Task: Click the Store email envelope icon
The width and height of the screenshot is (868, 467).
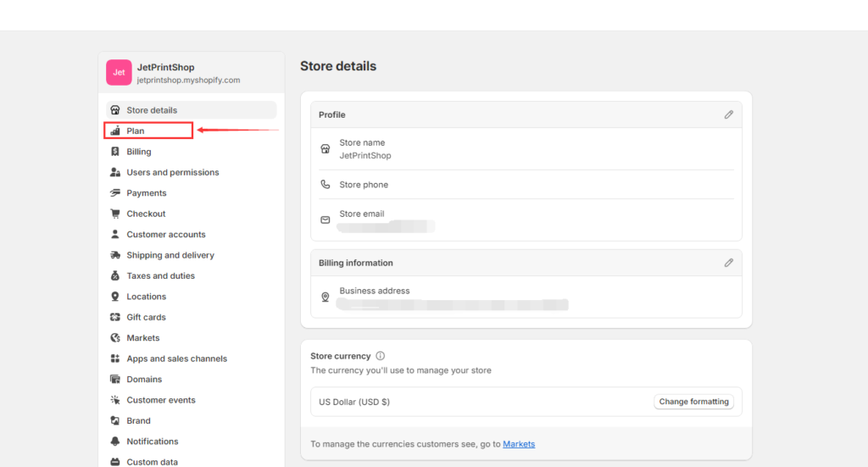Action: click(x=325, y=220)
